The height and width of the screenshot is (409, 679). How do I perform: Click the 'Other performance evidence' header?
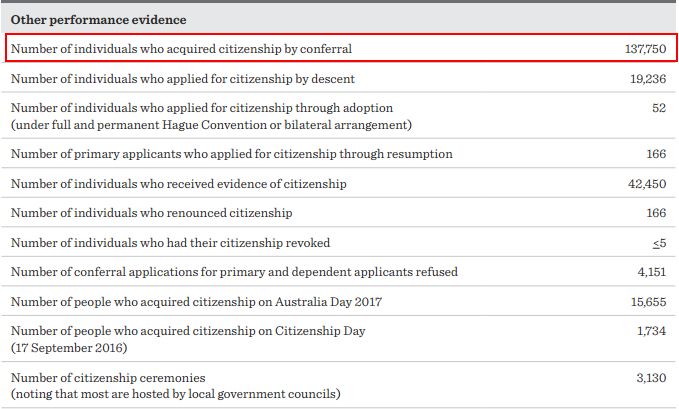click(98, 20)
